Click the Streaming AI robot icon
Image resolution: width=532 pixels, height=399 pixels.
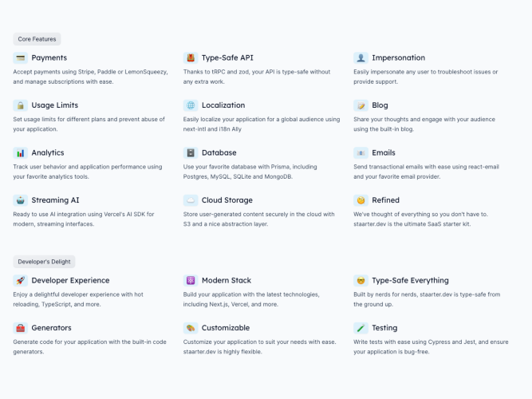(21, 200)
